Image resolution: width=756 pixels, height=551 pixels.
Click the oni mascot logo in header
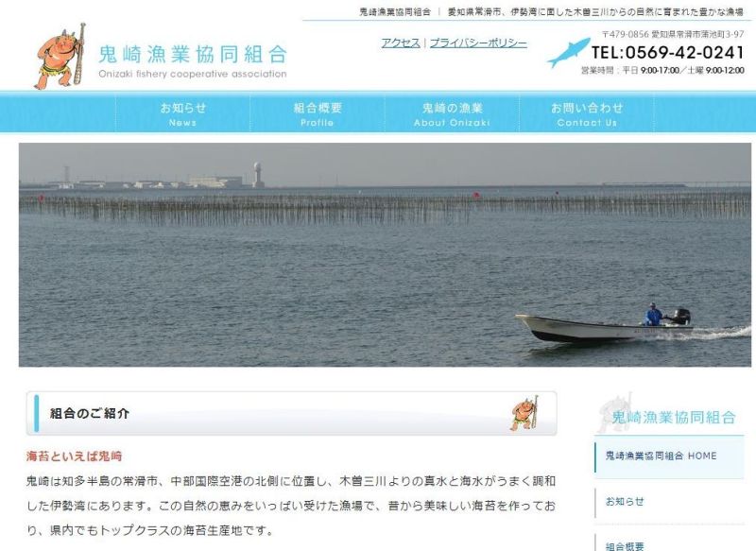pyautogui.click(x=60, y=56)
